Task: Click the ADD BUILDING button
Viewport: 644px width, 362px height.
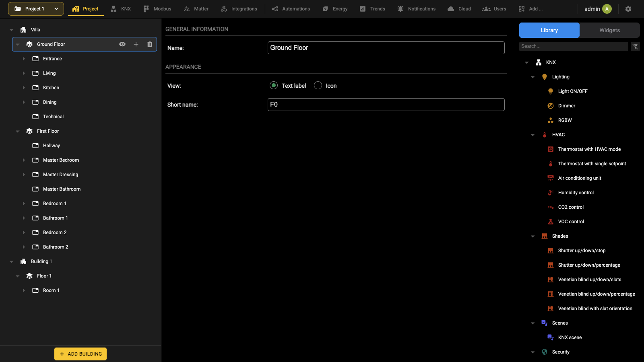Action: pos(80,354)
